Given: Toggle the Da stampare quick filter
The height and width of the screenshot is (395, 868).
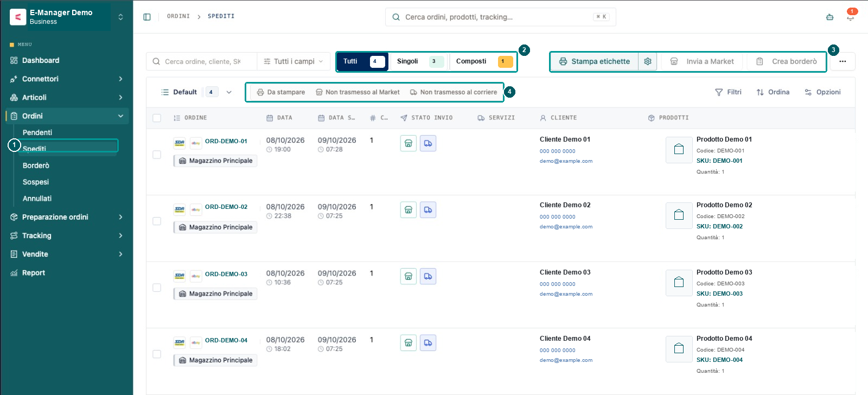Looking at the screenshot, I should tap(281, 92).
